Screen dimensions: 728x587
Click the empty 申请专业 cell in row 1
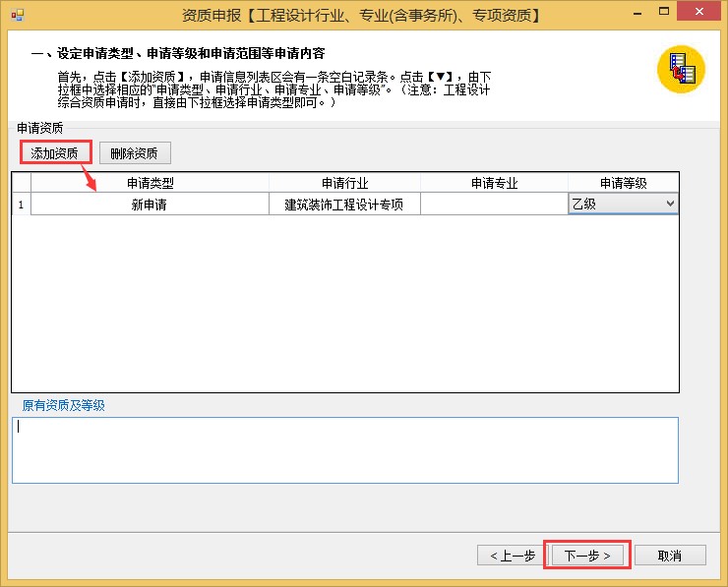pos(493,205)
